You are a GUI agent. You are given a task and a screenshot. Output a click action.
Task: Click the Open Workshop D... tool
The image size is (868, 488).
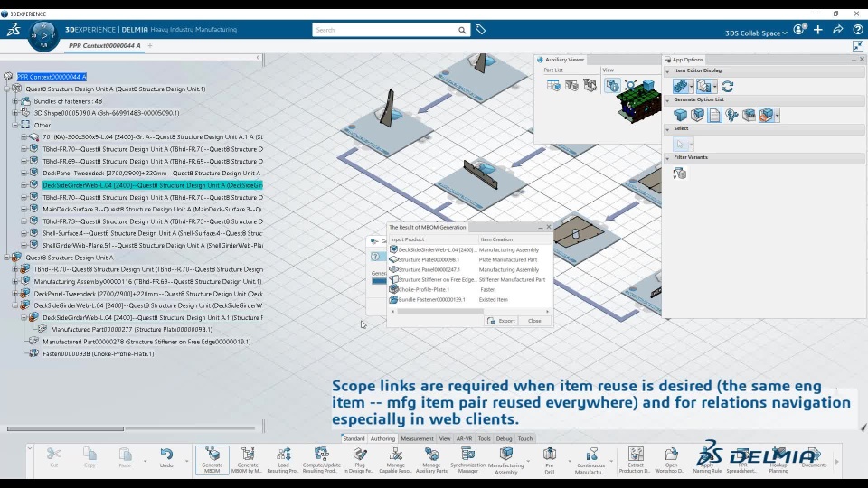click(x=670, y=460)
